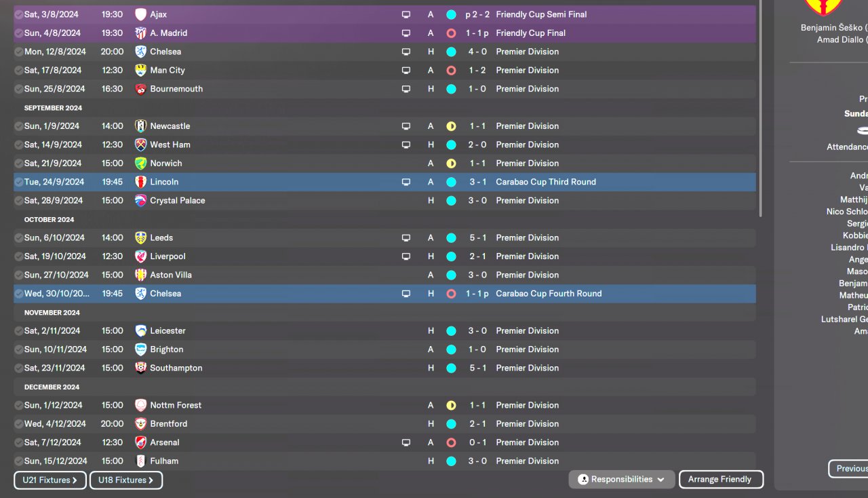Screen dimensions: 868x498
Task: Open the Southampton team link
Action: point(176,368)
